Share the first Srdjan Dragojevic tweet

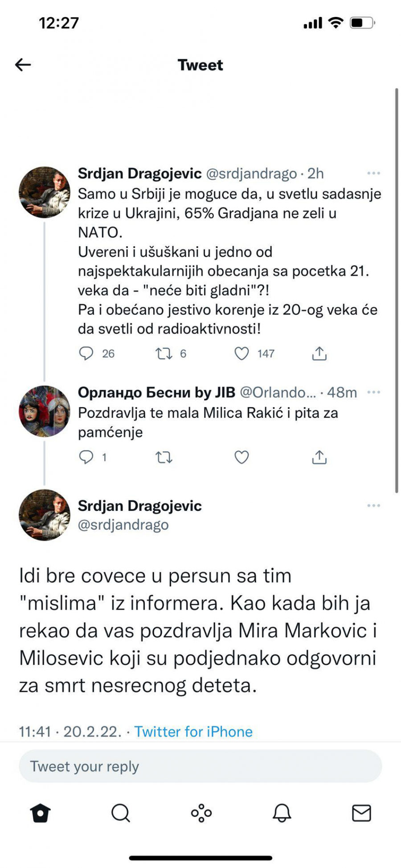coord(319,353)
